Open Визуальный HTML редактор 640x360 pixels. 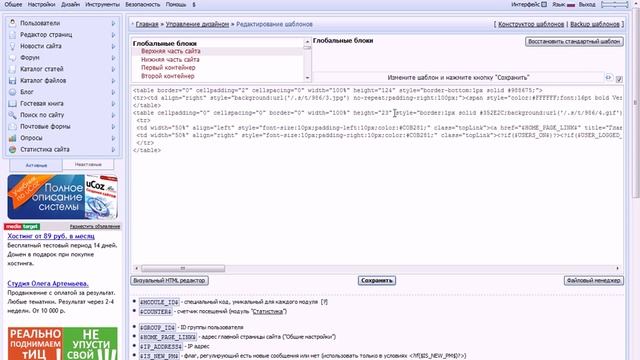pyautogui.click(x=169, y=280)
